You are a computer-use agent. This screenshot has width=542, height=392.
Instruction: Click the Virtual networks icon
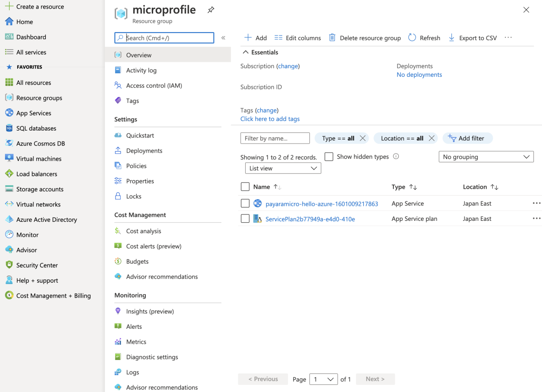(x=9, y=204)
